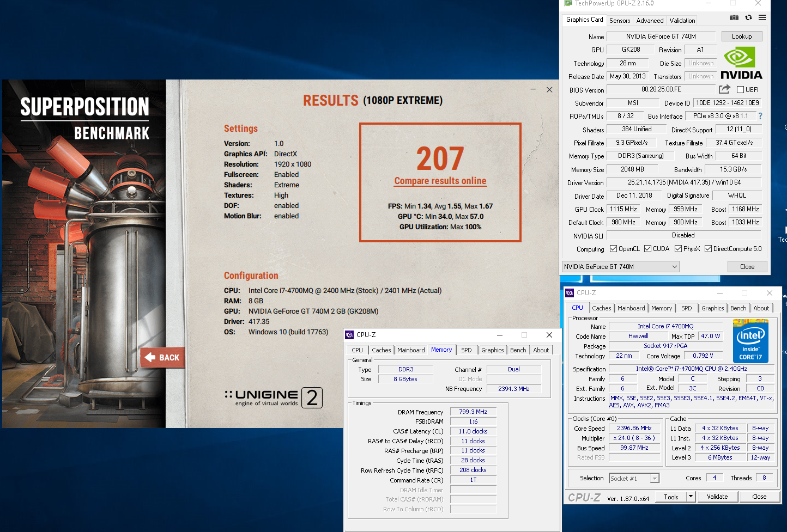Click the GPU-Z Close button

747,267
